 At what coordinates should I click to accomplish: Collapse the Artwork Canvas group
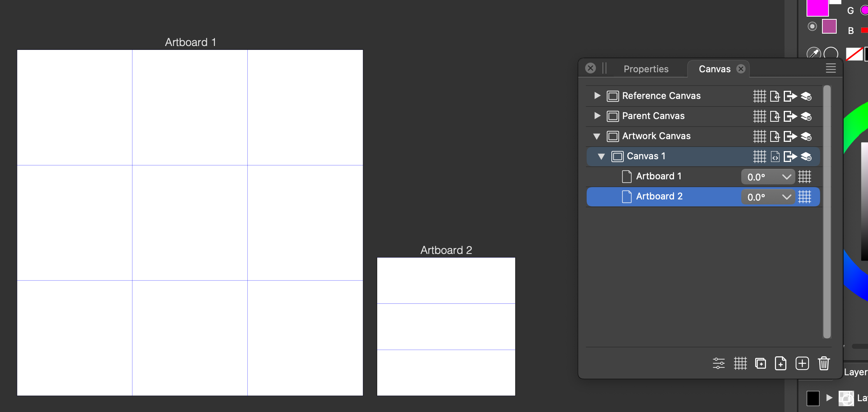coord(597,136)
